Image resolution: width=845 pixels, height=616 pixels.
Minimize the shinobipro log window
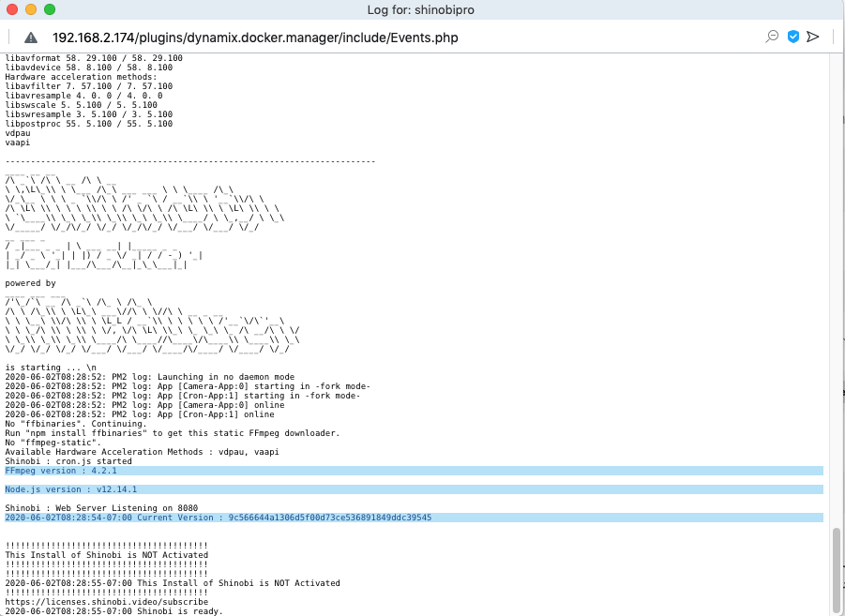tap(31, 9)
